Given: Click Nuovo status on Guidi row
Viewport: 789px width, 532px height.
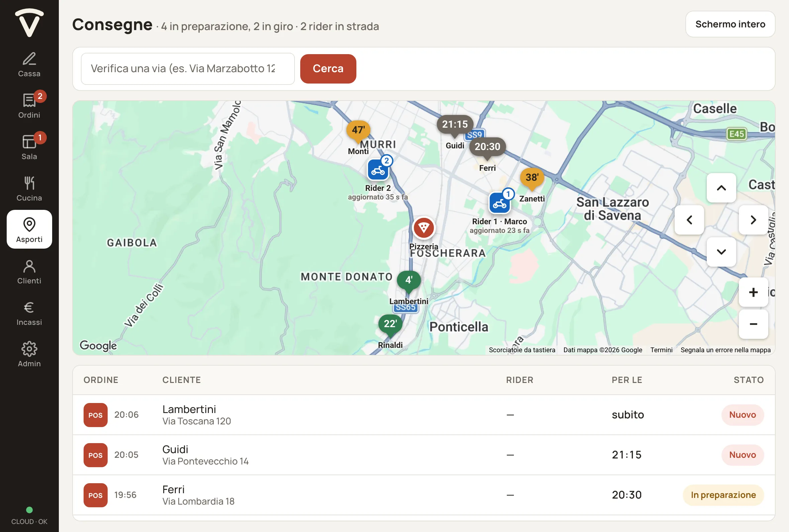Looking at the screenshot, I should 743,455.
